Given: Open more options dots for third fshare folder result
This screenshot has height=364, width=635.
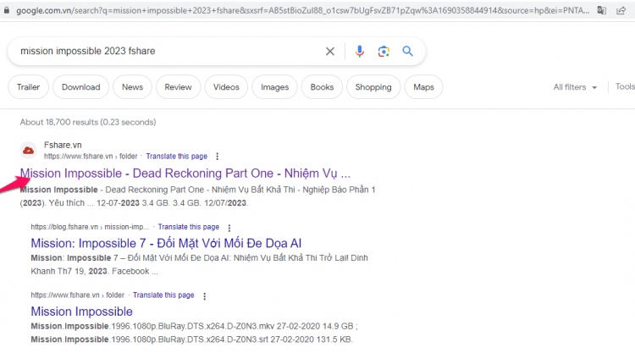Looking at the screenshot, I should [x=205, y=296].
